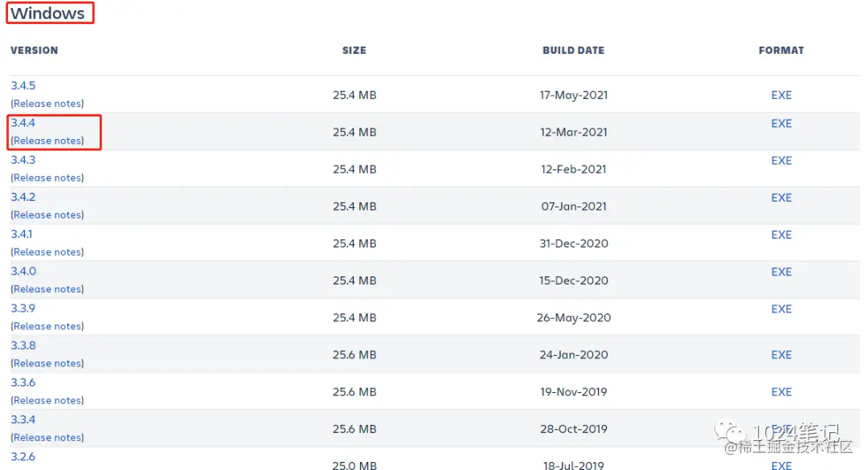
Task: Click 25.6 MB size in 3.3.4 row
Action: tap(354, 429)
